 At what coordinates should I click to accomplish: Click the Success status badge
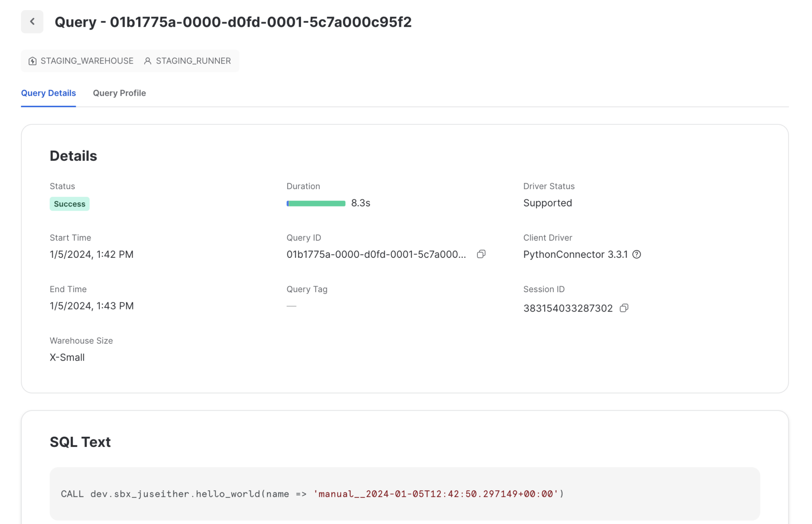(x=70, y=204)
